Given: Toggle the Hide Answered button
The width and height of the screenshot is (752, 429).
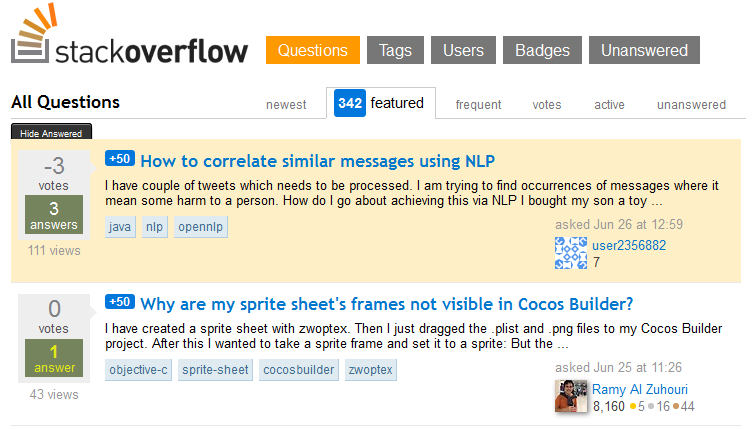Looking at the screenshot, I should 51,132.
